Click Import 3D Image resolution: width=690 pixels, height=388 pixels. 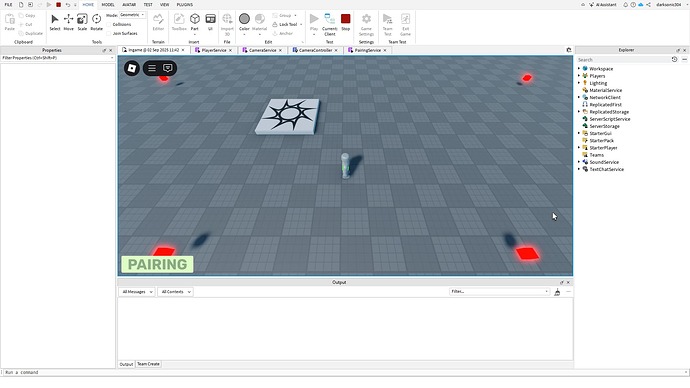coord(227,24)
